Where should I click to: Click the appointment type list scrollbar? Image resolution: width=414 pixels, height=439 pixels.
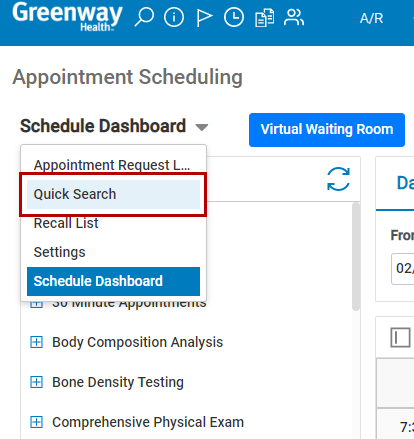pos(356,257)
